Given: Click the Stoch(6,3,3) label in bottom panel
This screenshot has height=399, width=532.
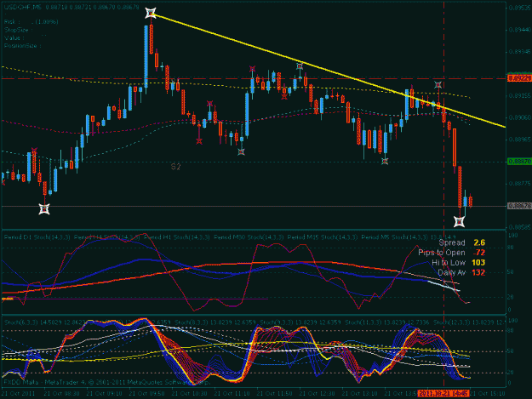Looking at the screenshot, I should [20, 322].
